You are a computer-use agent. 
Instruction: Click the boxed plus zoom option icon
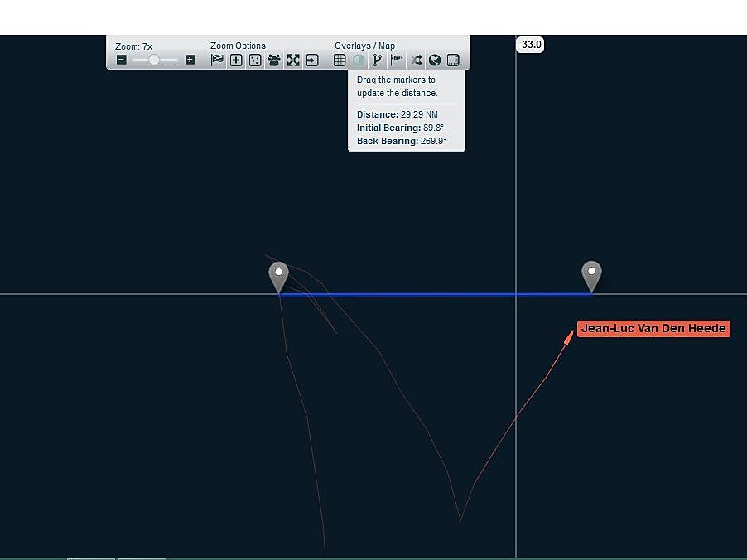pos(236,60)
